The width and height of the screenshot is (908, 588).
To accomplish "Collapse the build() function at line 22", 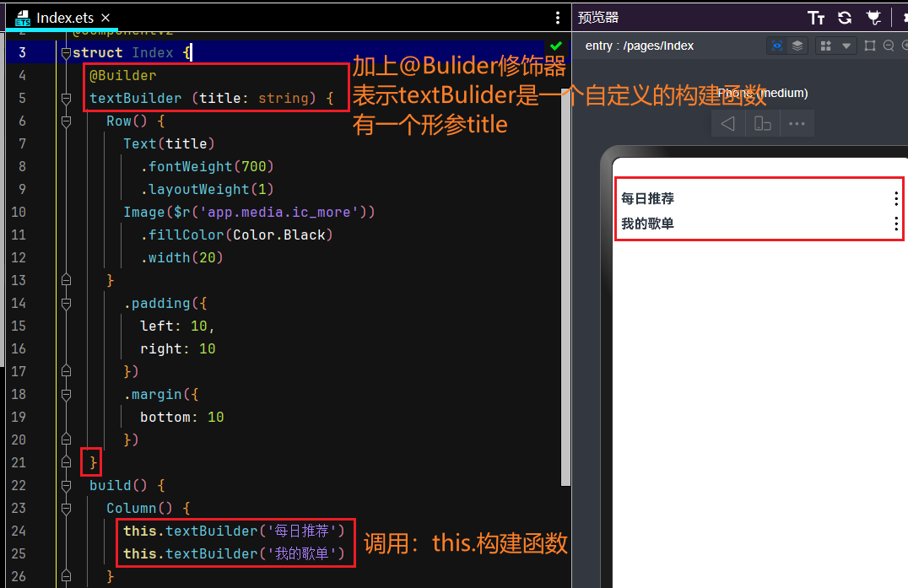I will click(66, 486).
